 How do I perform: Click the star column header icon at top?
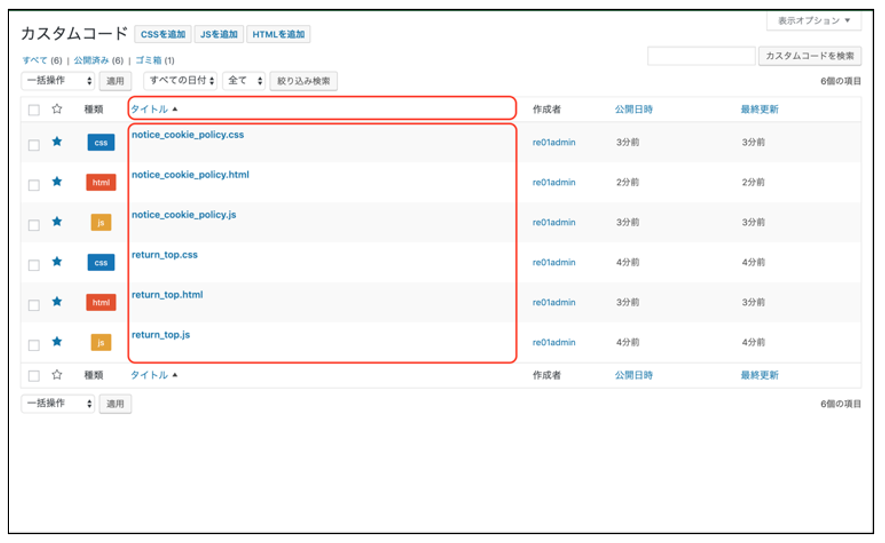pyautogui.click(x=57, y=109)
